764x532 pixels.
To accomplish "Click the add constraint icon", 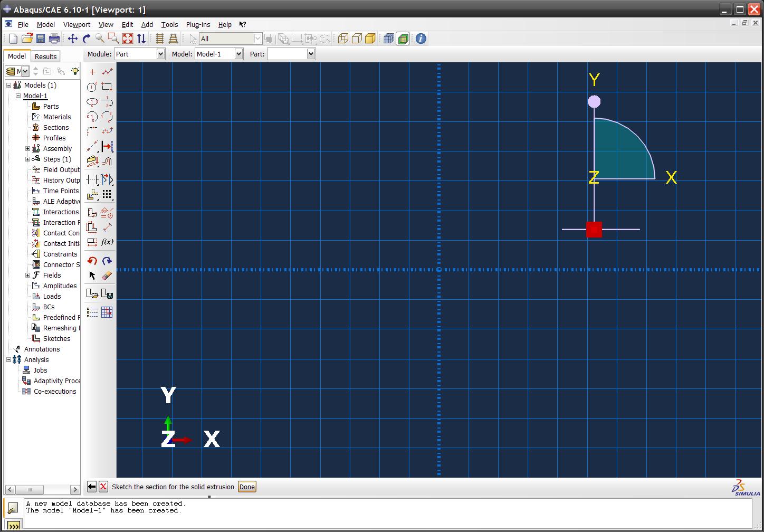I will (107, 213).
